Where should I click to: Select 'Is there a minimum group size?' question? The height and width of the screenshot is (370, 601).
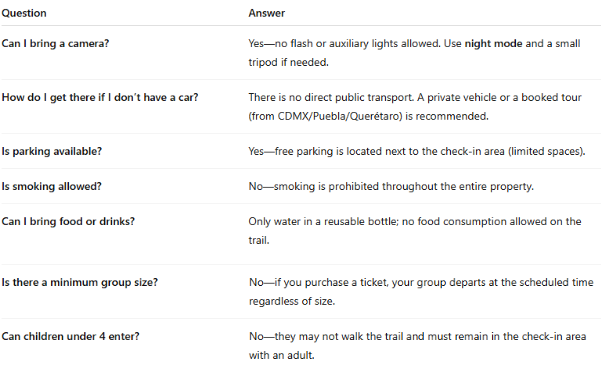(x=80, y=283)
